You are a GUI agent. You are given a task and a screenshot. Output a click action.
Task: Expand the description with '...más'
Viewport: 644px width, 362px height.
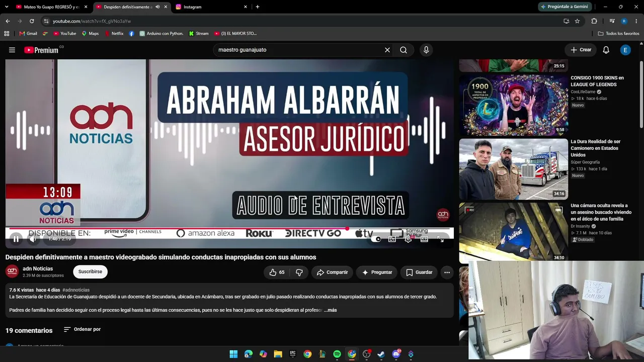331,310
